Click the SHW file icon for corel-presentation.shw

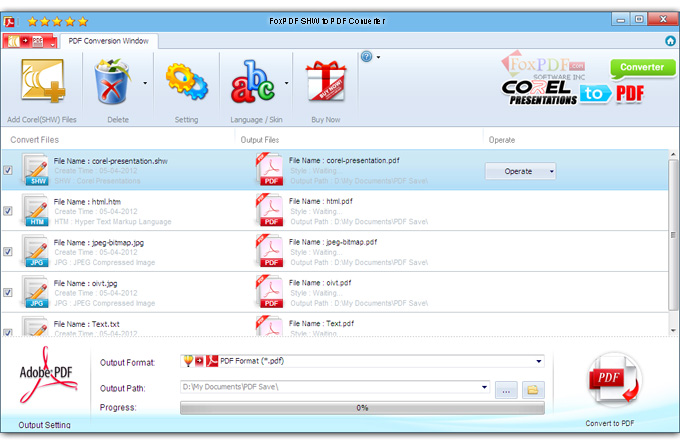click(36, 170)
